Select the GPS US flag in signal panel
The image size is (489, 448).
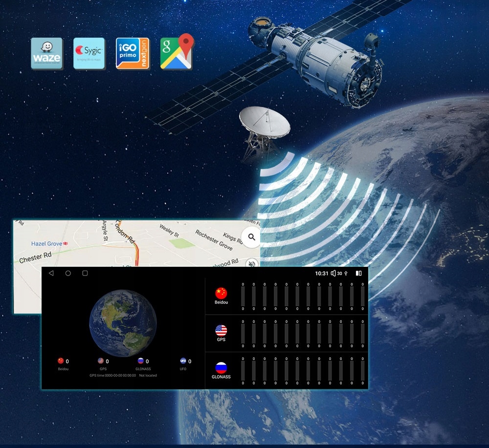[221, 330]
